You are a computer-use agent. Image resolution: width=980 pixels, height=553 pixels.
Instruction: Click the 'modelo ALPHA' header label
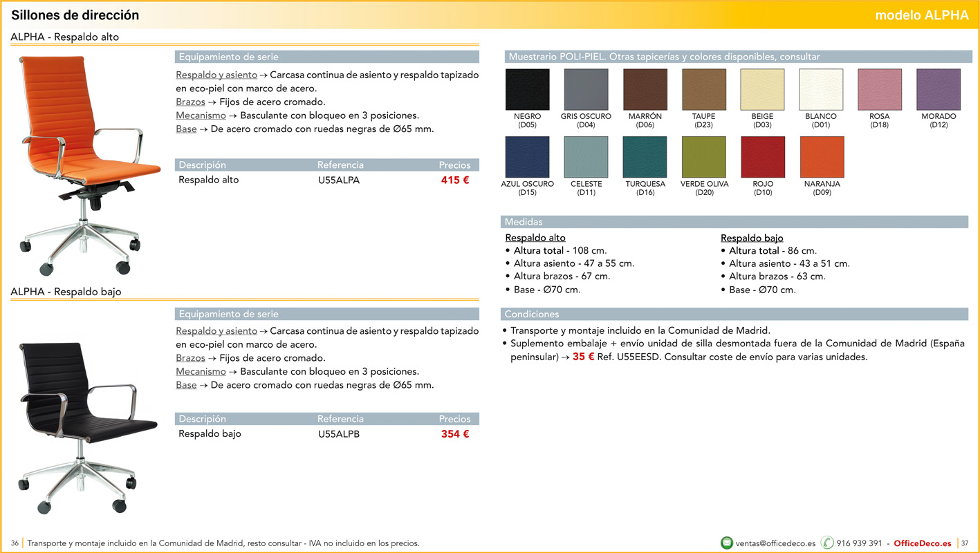click(922, 15)
